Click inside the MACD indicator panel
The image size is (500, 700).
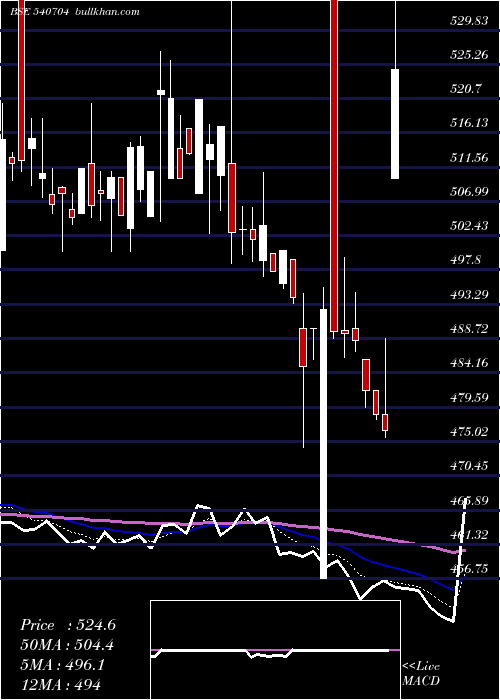pos(275,650)
